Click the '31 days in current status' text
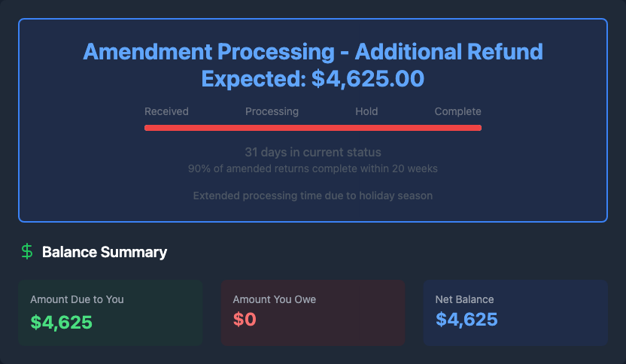Viewport: 626px width, 364px height. pos(313,152)
